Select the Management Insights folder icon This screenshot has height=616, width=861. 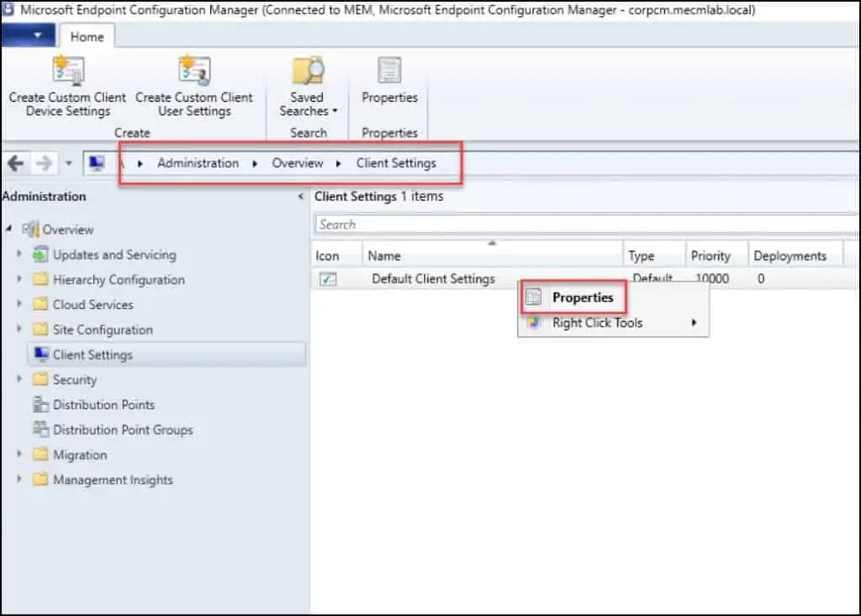[x=40, y=479]
